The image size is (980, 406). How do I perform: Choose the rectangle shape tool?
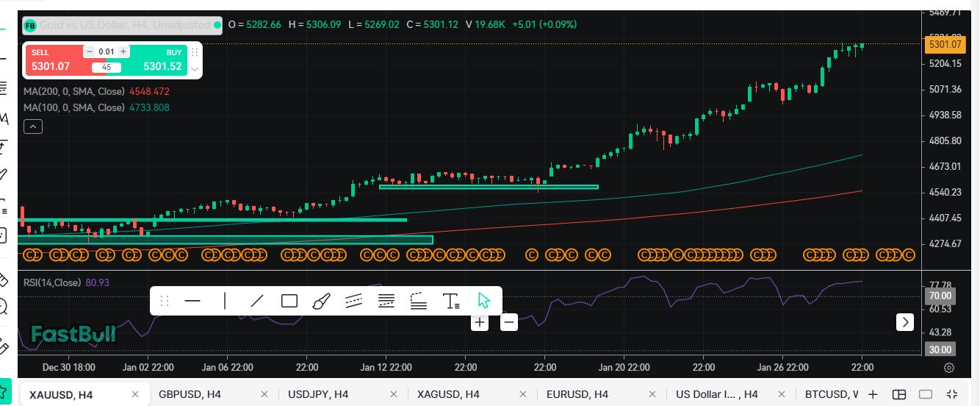coord(289,301)
